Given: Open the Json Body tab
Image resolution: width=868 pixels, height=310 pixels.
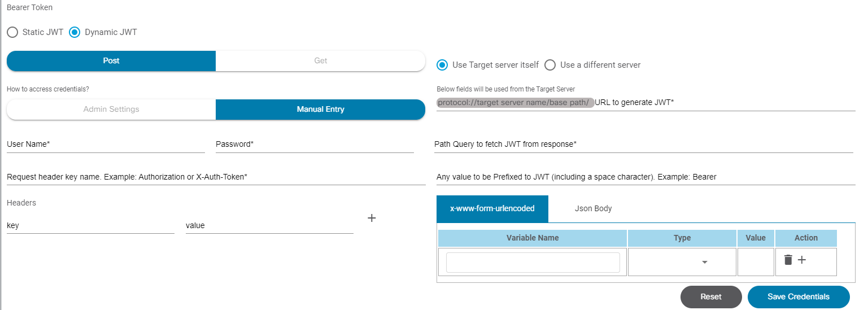Looking at the screenshot, I should click(x=593, y=209).
